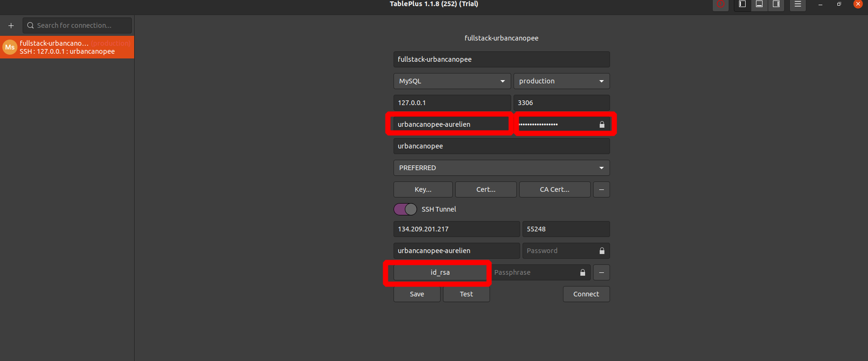868x361 pixels.
Task: Choose the CA Cert... file button
Action: tap(555, 189)
